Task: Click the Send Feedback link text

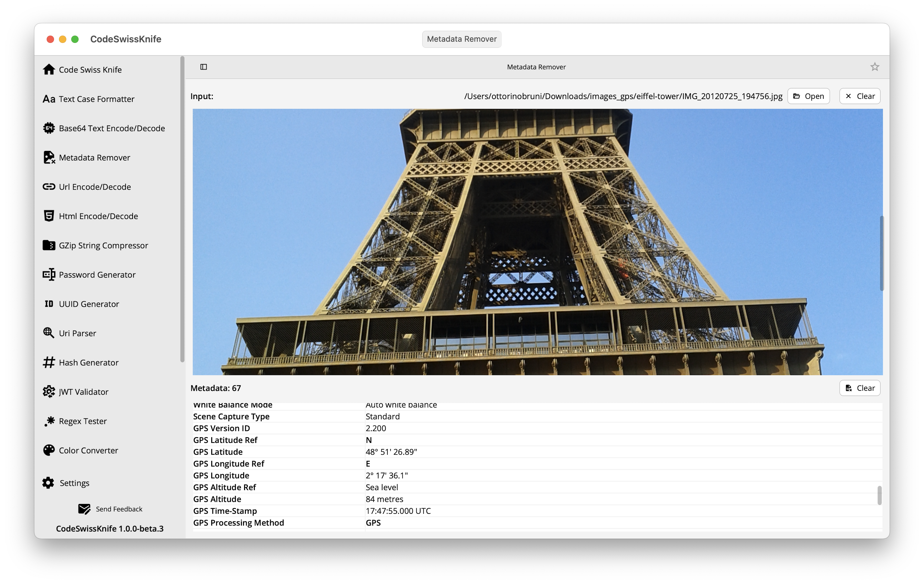Action: coord(119,509)
